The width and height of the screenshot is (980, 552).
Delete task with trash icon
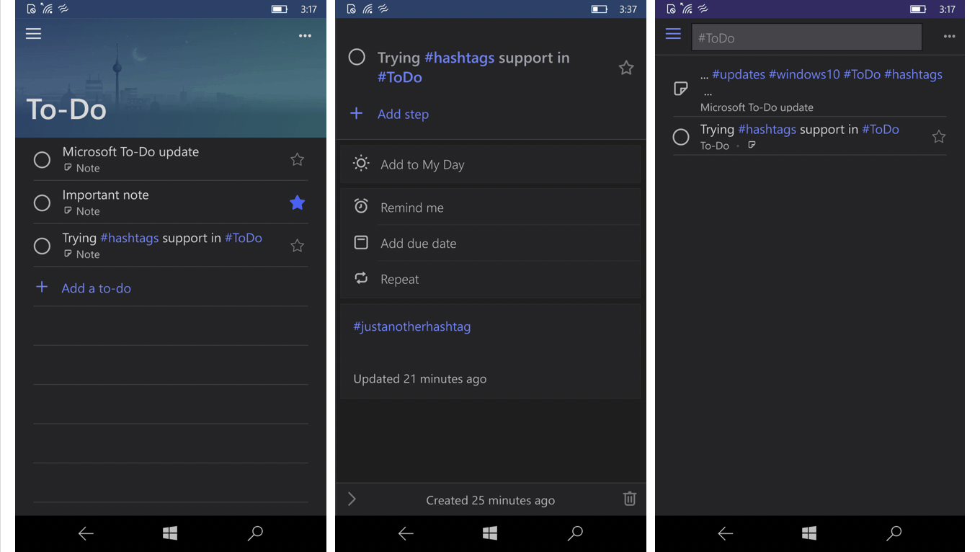tap(629, 499)
